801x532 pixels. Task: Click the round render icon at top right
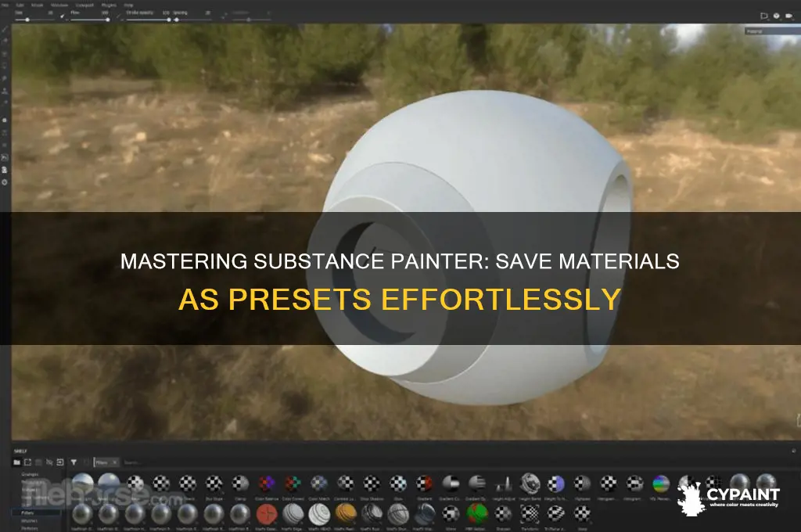[777, 16]
